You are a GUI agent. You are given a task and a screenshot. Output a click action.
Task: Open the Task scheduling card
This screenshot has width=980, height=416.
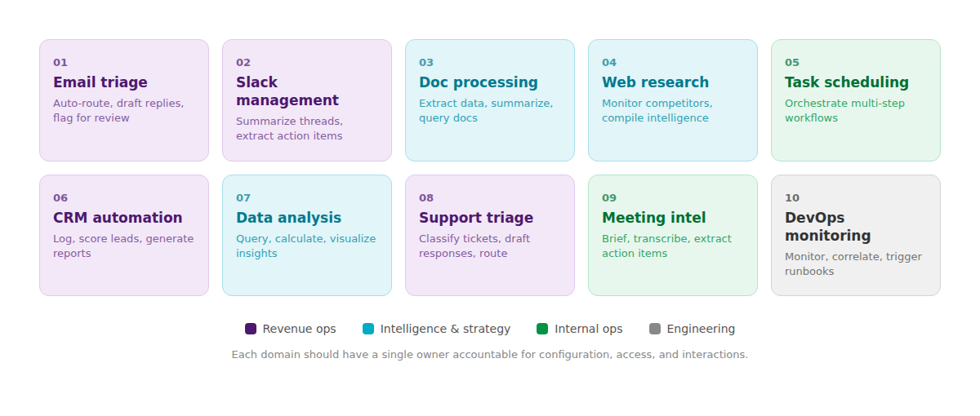856,100
